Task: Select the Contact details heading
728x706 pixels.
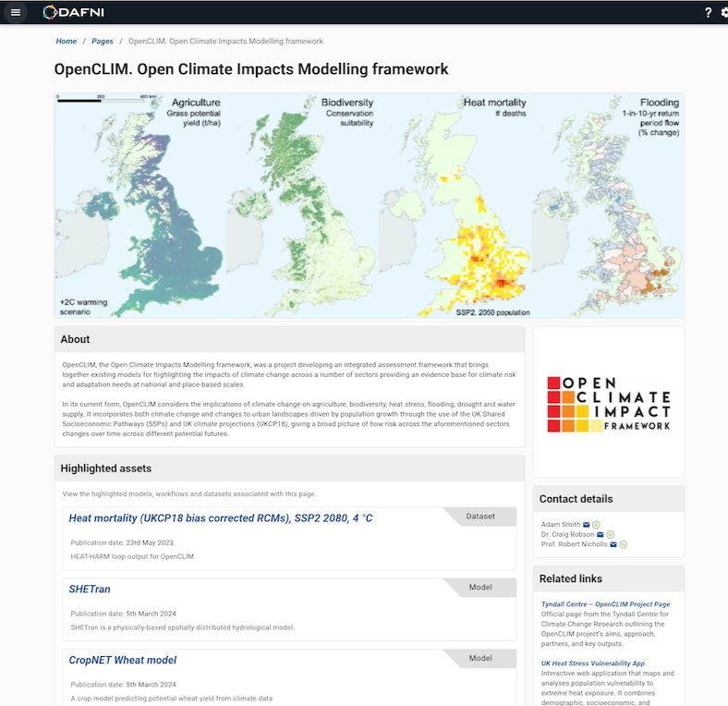Action: pos(576,499)
